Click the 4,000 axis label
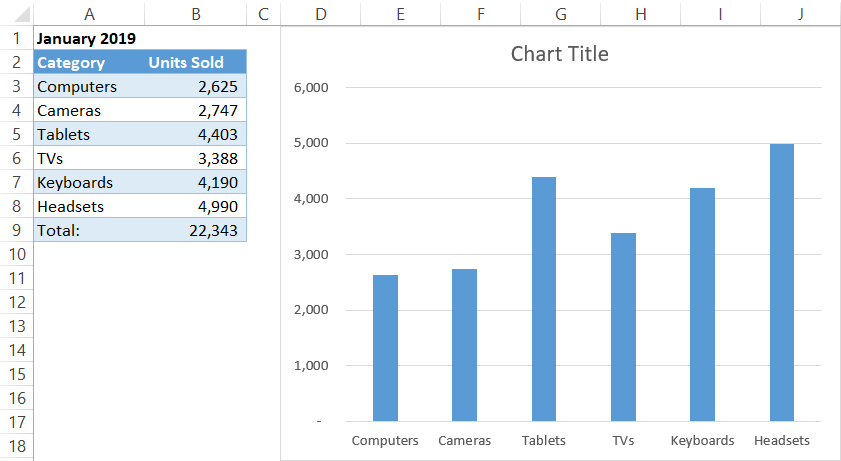This screenshot has width=841, height=461. coord(311,198)
